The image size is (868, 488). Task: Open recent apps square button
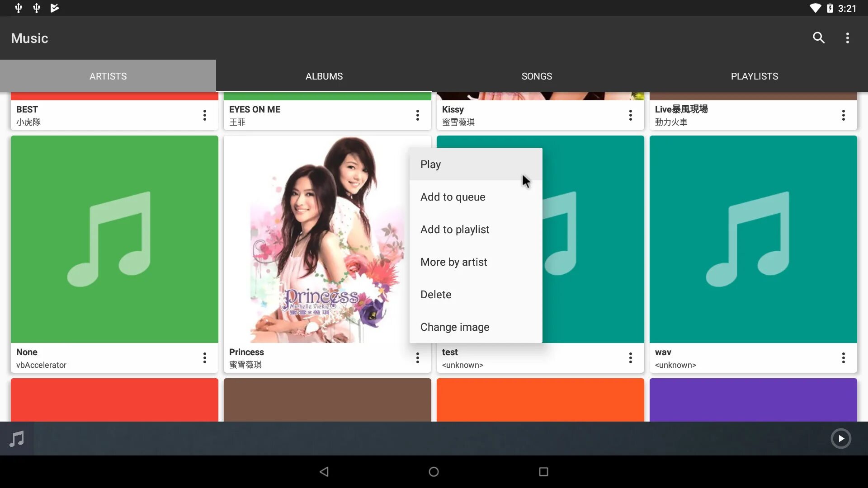click(x=543, y=472)
